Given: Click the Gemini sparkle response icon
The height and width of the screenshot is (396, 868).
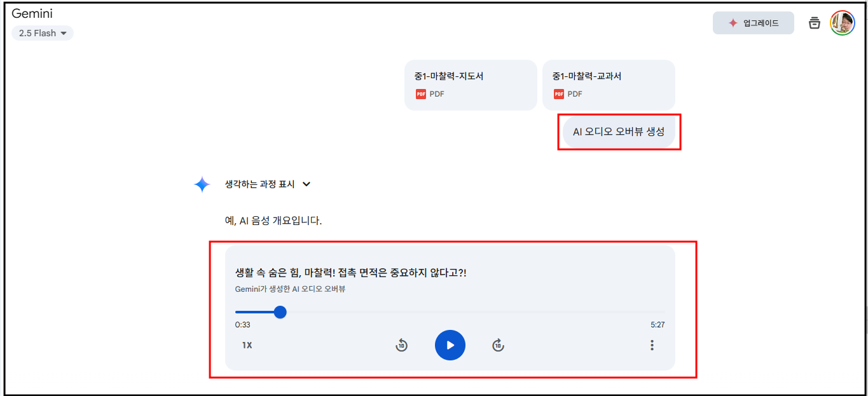Looking at the screenshot, I should pos(202,184).
